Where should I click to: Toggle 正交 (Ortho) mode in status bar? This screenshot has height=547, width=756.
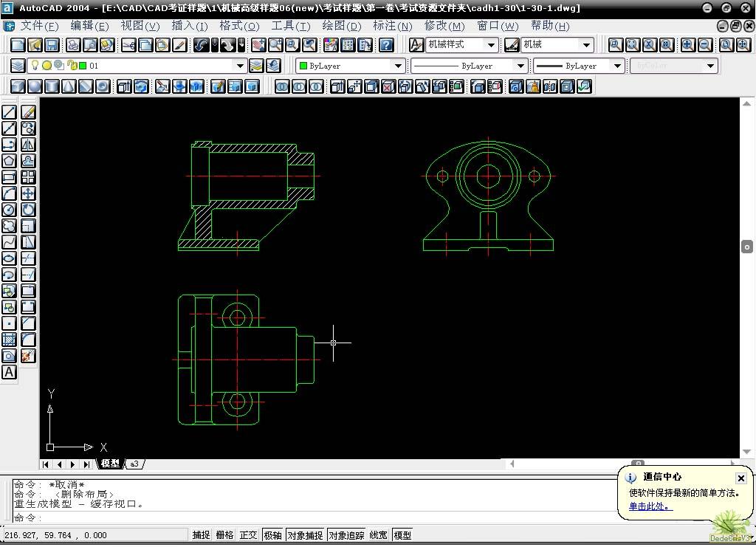coord(248,535)
